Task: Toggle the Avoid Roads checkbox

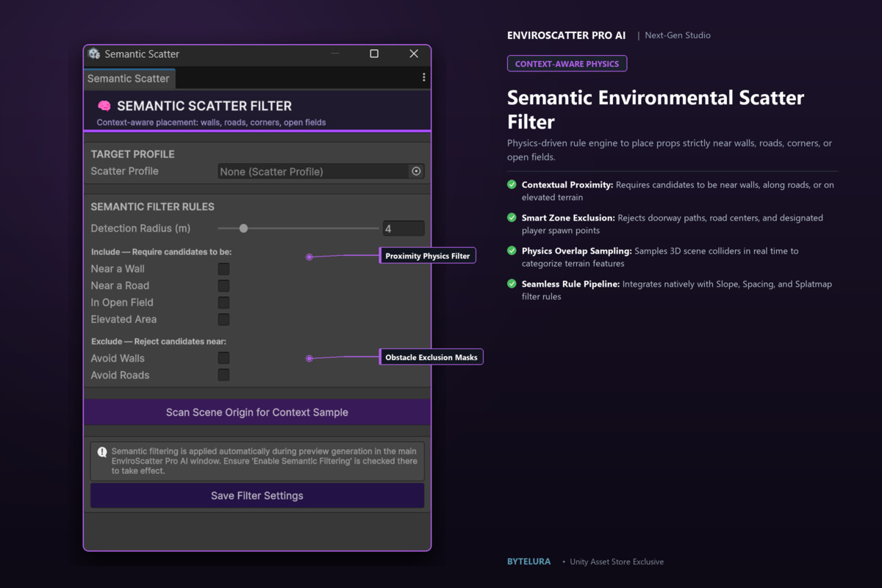Action: coord(223,375)
